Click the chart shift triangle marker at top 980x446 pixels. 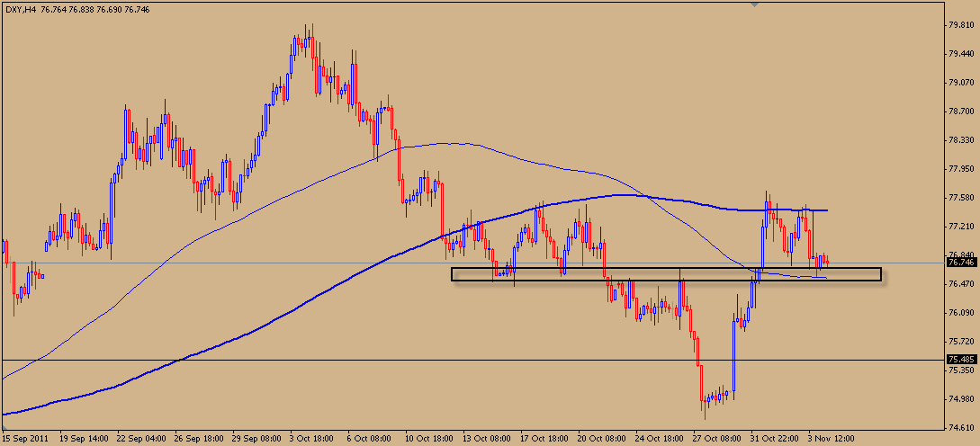[755, 5]
